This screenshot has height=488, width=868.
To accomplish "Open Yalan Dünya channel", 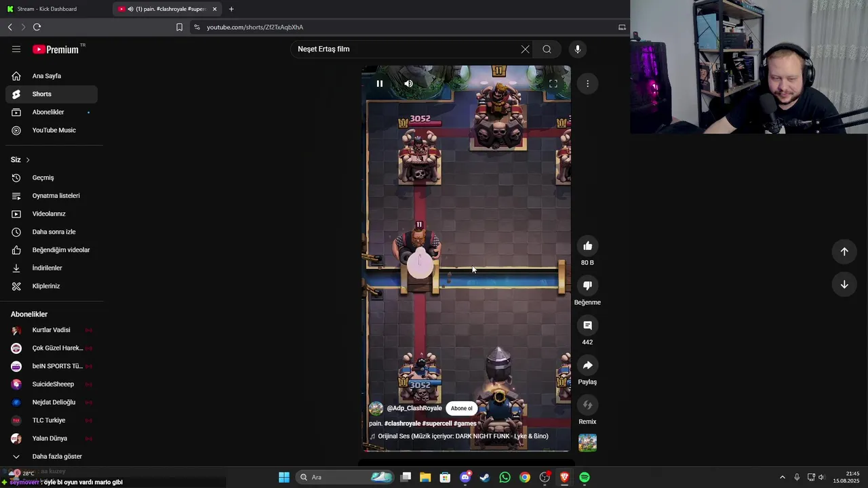I will [52, 439].
